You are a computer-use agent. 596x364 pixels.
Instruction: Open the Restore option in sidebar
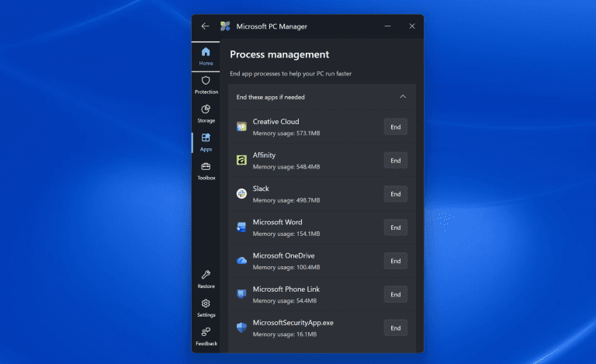pyautogui.click(x=206, y=279)
